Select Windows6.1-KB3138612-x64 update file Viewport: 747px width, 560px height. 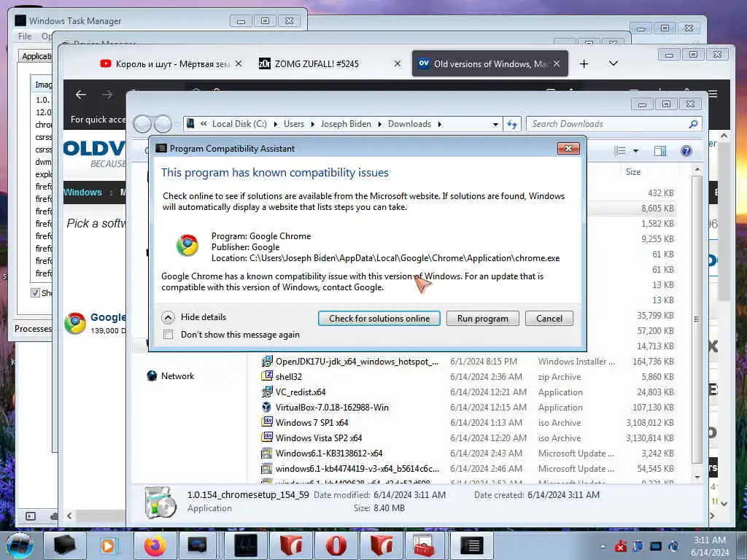tap(329, 453)
